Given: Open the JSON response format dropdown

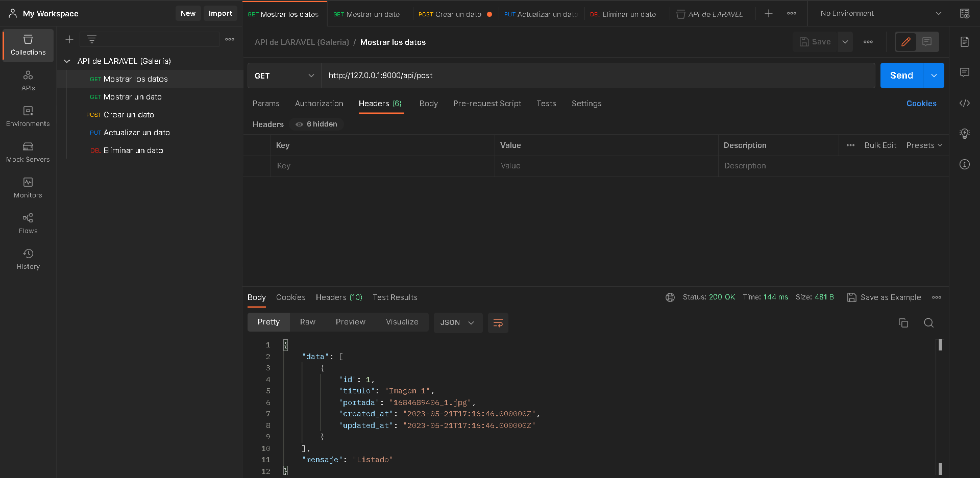Looking at the screenshot, I should tap(458, 323).
